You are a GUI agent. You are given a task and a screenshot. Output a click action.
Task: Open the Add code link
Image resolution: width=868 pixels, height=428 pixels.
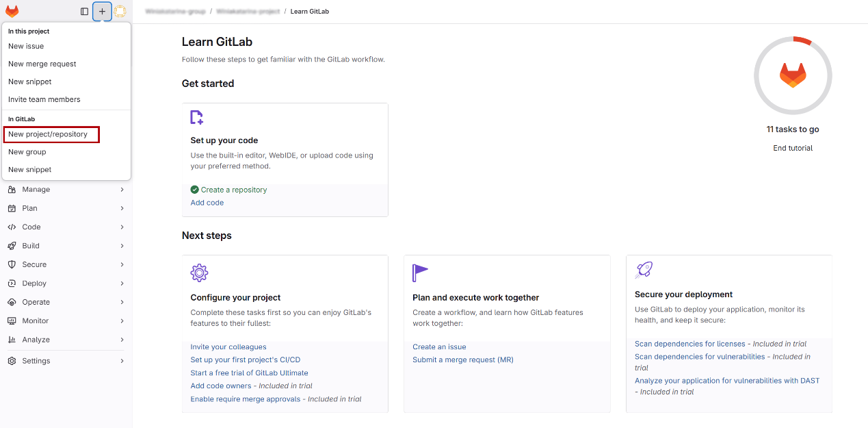tap(207, 203)
